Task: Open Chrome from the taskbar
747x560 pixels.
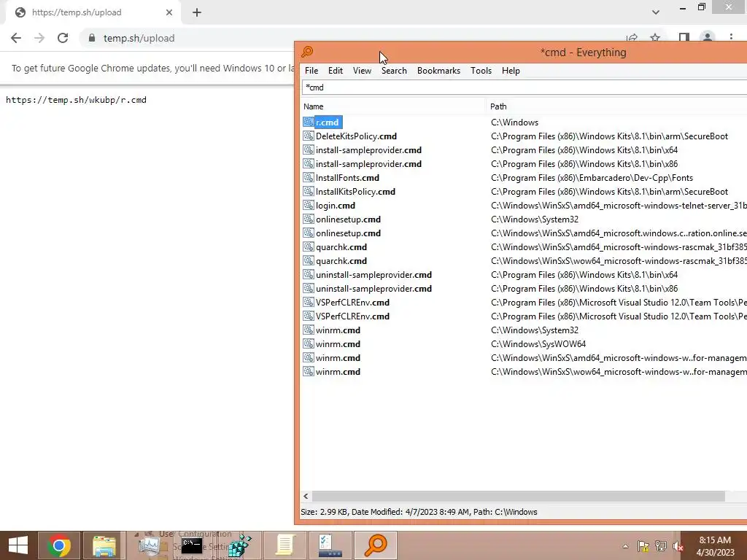Action: pos(59,545)
